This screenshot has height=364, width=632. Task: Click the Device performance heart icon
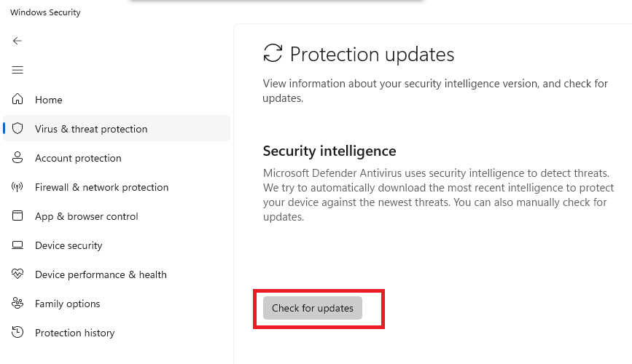(x=17, y=274)
